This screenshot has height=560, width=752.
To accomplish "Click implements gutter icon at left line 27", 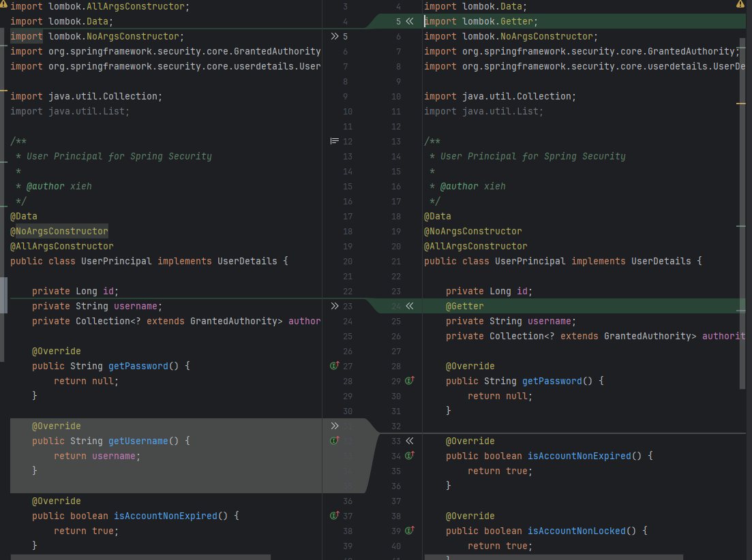I will pyautogui.click(x=334, y=366).
